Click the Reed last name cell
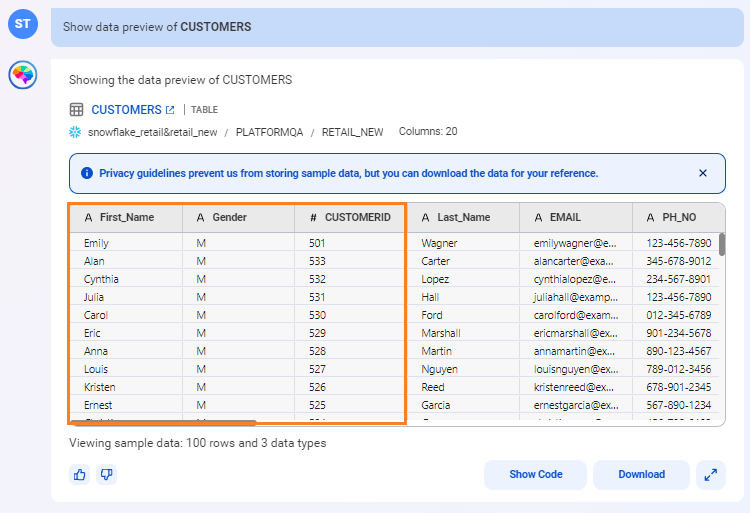The width and height of the screenshot is (750, 513). pyautogui.click(x=463, y=387)
